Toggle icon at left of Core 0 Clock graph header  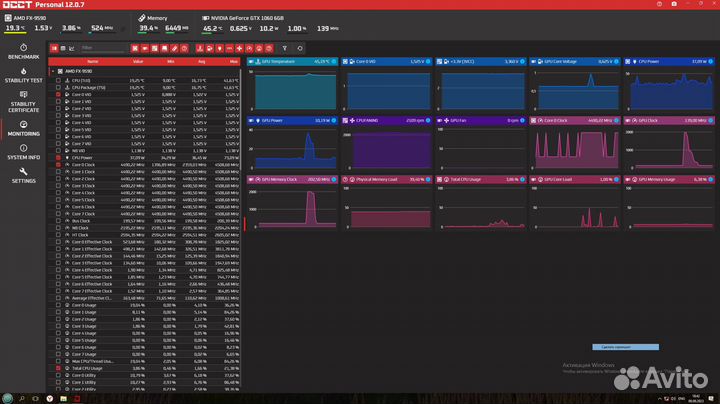coord(534,120)
